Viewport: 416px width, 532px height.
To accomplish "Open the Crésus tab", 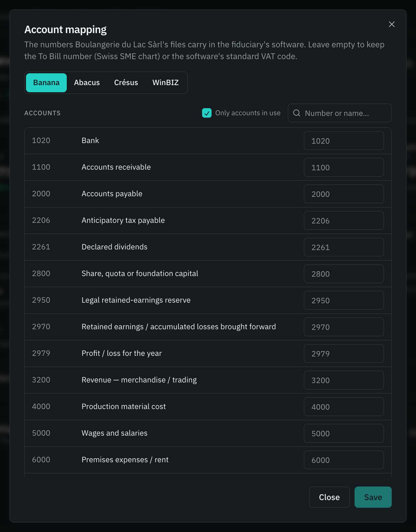I will pos(126,83).
